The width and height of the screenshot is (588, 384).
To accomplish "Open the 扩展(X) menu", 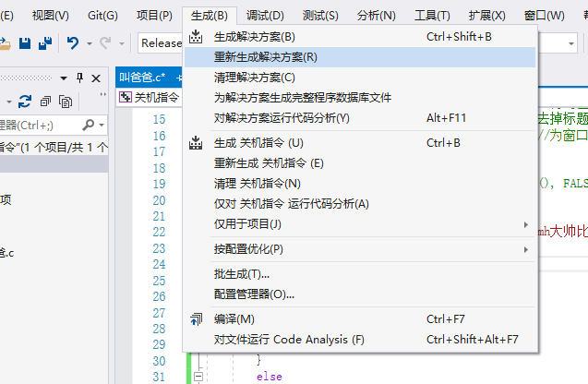I will click(x=486, y=16).
